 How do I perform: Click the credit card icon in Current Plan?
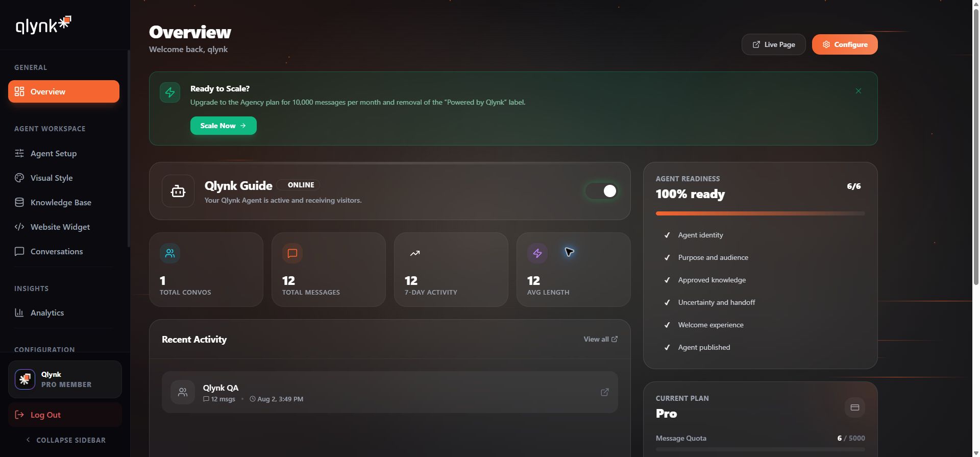tap(855, 407)
